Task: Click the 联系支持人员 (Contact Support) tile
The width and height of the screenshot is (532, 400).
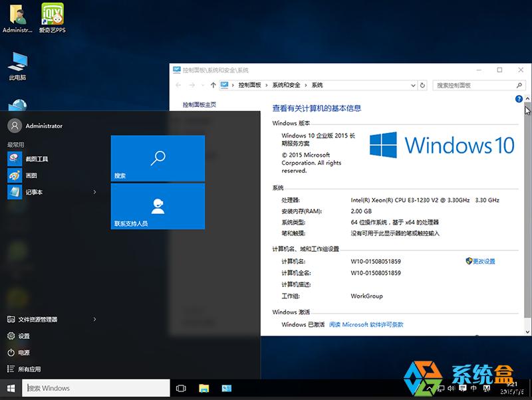Action: (x=158, y=207)
